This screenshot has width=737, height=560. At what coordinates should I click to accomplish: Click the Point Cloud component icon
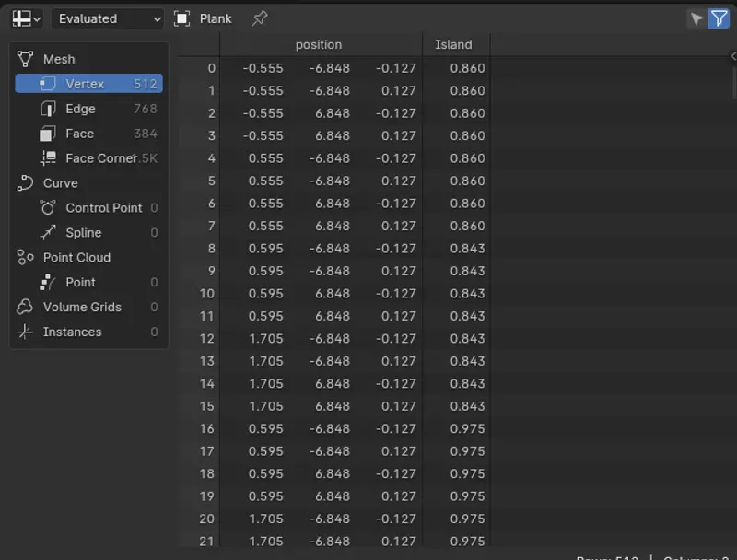pos(26,258)
